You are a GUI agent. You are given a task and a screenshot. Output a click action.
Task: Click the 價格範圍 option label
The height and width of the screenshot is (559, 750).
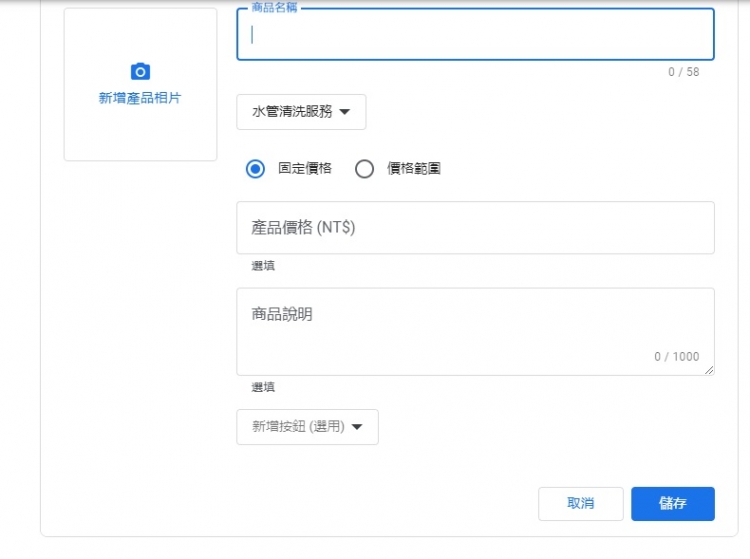pyautogui.click(x=414, y=168)
